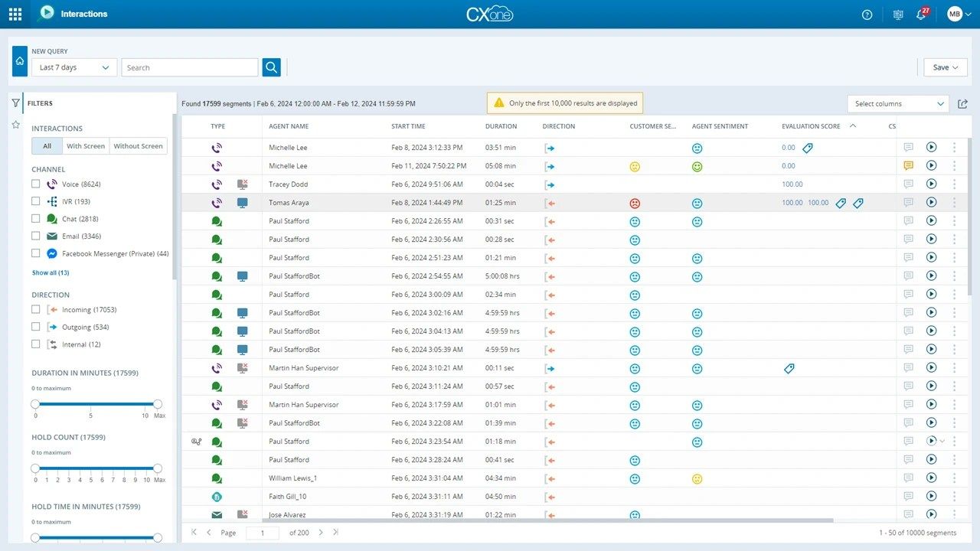
Task: Switch to the With Screen tab
Action: (86, 146)
